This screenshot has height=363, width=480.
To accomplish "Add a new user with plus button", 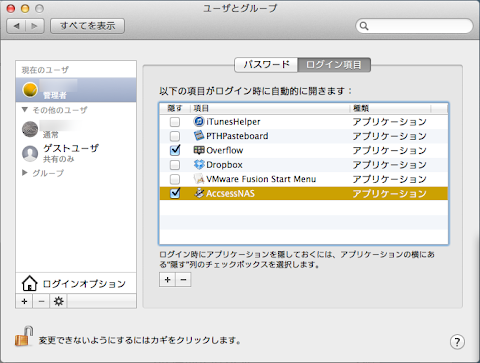I will point(24,302).
